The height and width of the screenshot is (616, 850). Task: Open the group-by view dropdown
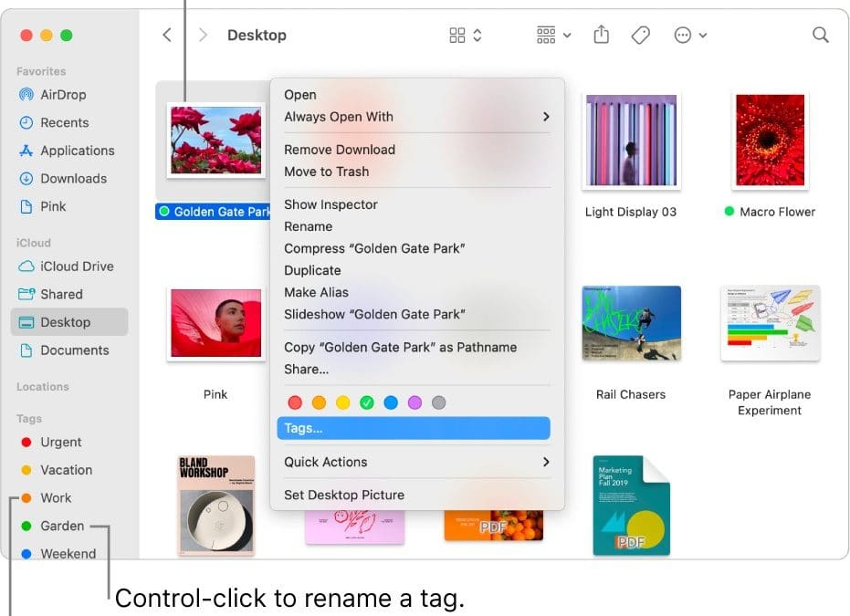coord(553,35)
